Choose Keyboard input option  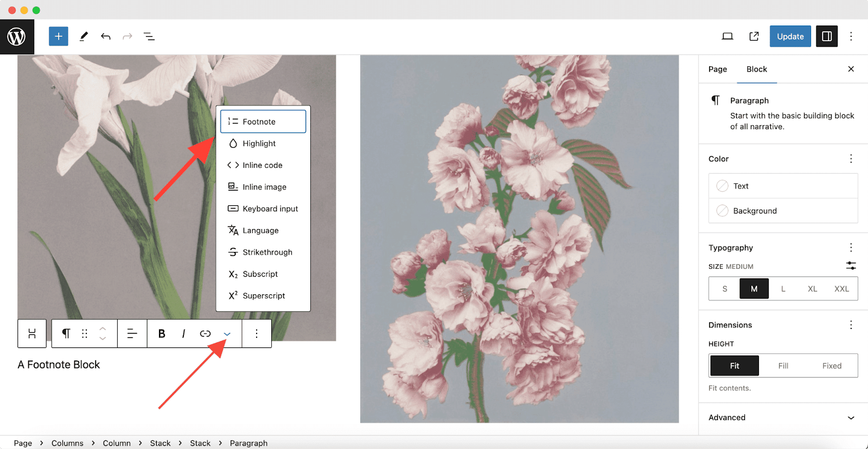coord(263,208)
